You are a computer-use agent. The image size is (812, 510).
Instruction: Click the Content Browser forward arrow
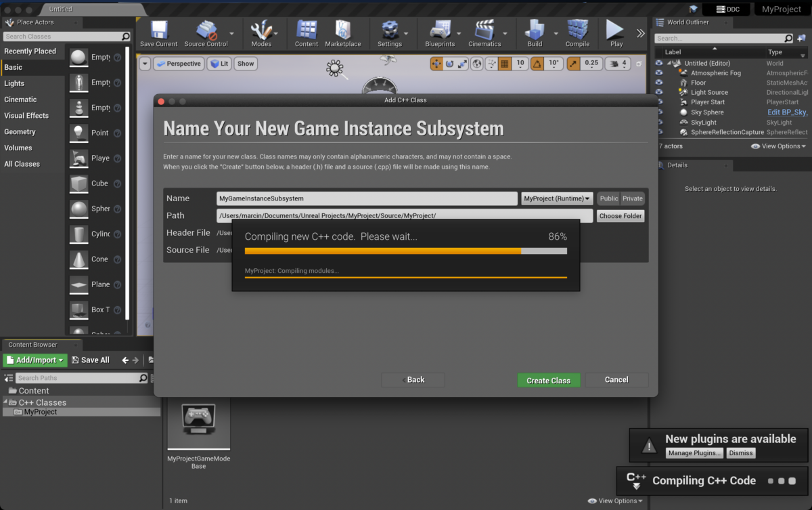point(135,360)
